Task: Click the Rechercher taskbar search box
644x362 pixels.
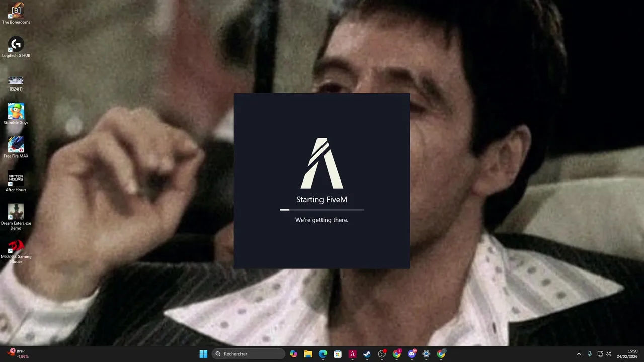Action: pyautogui.click(x=249, y=354)
